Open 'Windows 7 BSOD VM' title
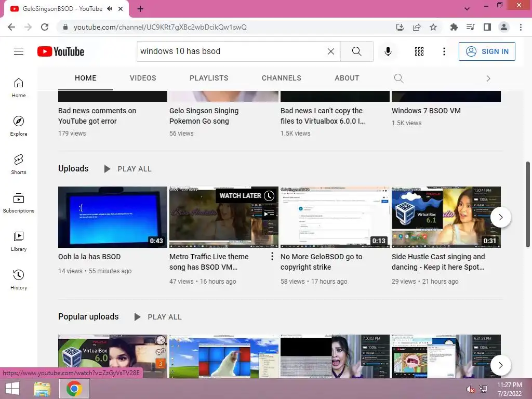 [426, 111]
